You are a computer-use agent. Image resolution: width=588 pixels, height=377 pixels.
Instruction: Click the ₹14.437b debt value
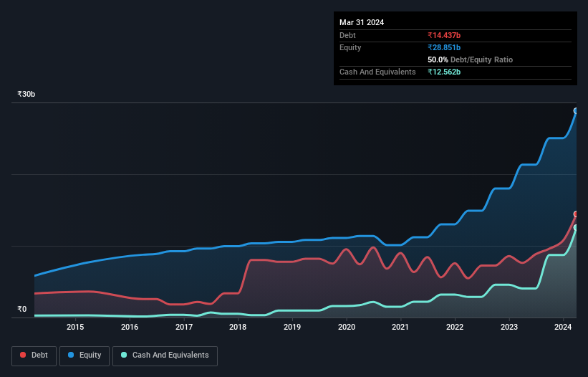(444, 35)
